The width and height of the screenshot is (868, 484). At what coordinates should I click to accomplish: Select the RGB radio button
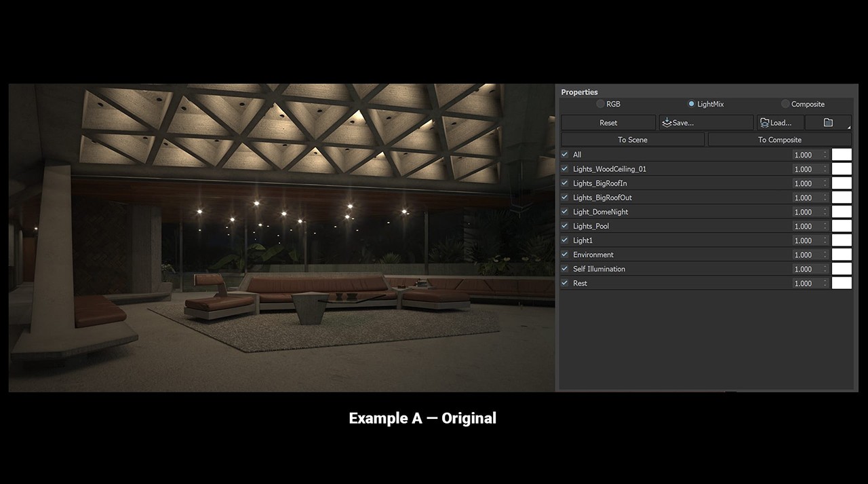600,104
